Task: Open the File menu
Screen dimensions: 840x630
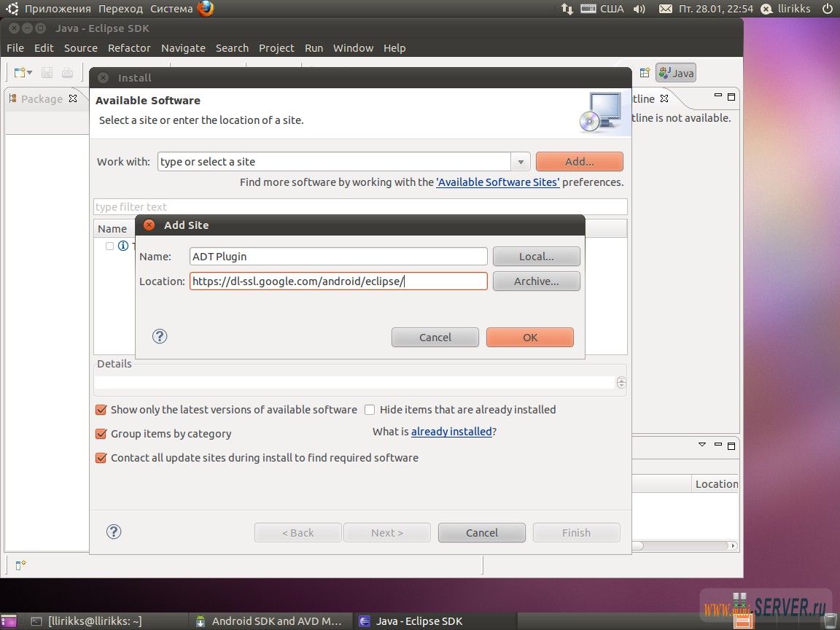Action: point(15,48)
